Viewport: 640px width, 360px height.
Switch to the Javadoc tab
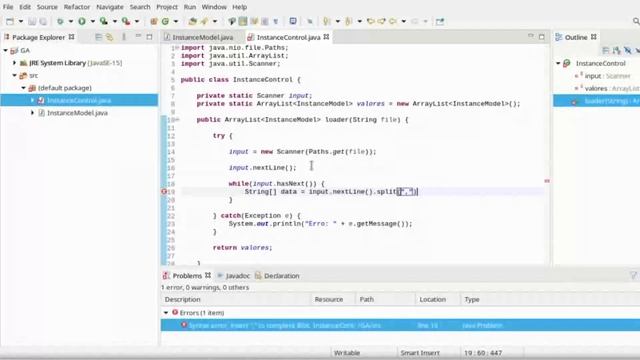pyautogui.click(x=233, y=276)
